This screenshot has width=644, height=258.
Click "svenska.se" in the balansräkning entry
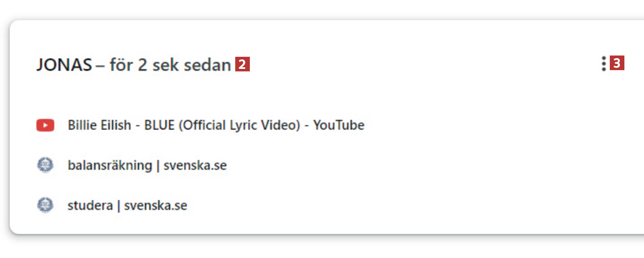coord(195,166)
